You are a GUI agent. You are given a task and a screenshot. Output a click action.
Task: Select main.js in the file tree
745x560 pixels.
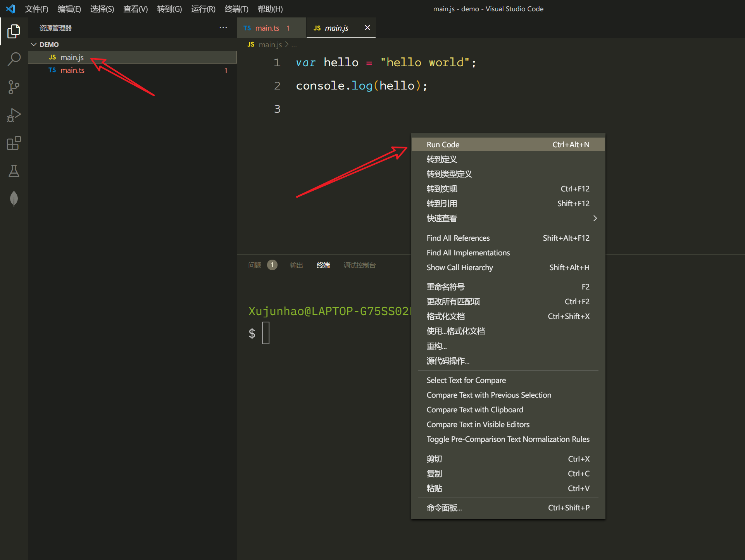(132, 57)
